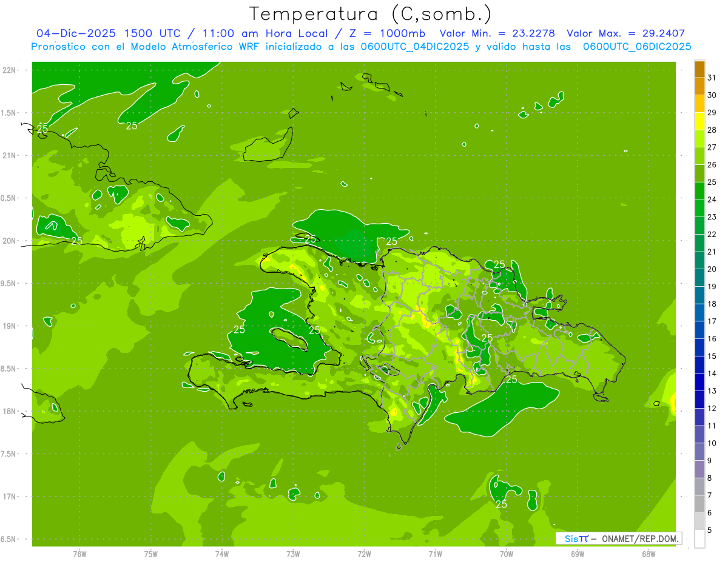
Task: Click the legend color band between 29 and 30
Action: [699, 104]
